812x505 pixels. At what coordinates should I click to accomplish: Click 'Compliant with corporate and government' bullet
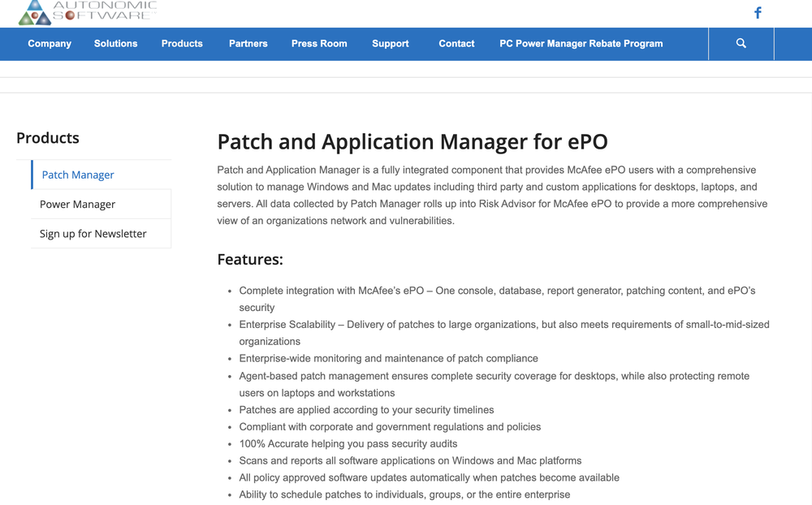390,427
